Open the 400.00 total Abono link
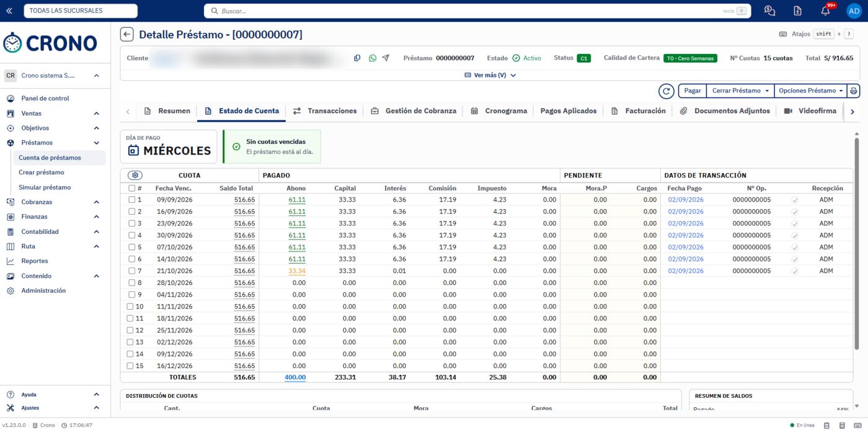This screenshot has width=868, height=432. coord(295,377)
